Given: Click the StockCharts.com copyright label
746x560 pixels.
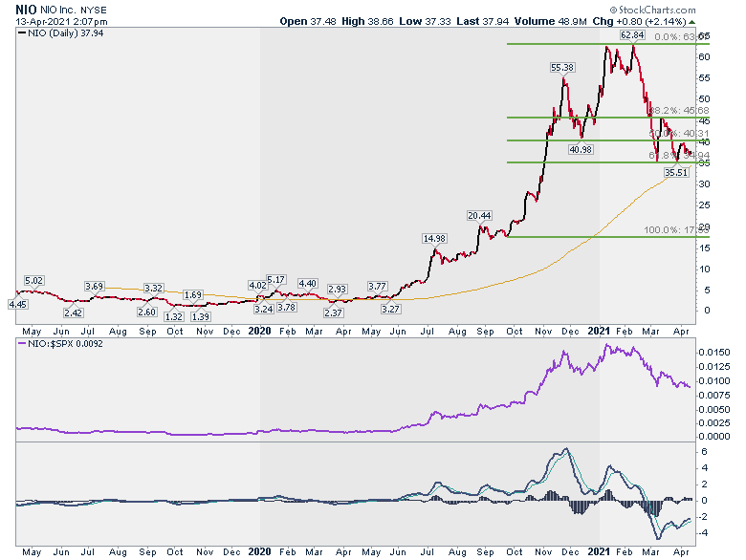Looking at the screenshot, I should pyautogui.click(x=652, y=10).
